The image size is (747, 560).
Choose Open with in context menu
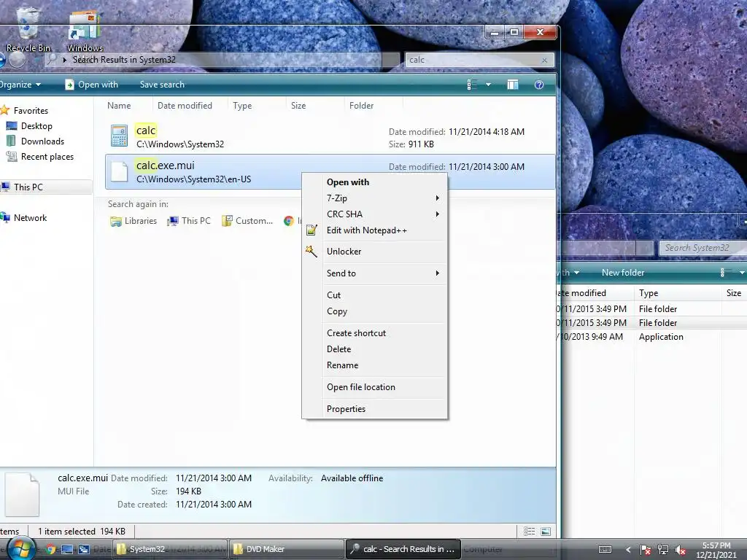(x=375, y=182)
